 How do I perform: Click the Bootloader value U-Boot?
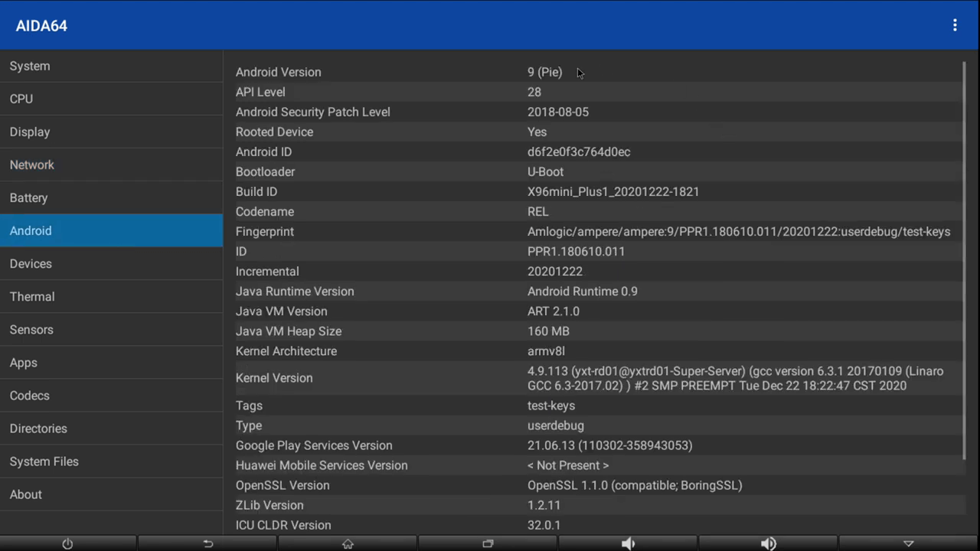(x=545, y=171)
